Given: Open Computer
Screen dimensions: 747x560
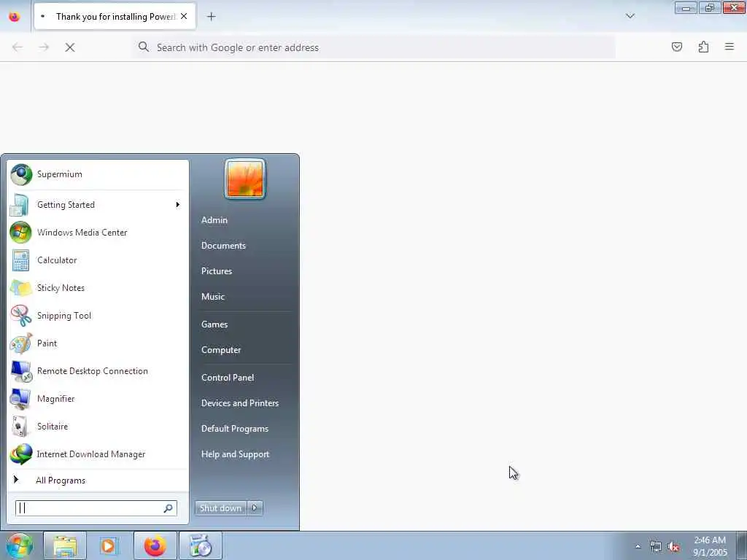Looking at the screenshot, I should click(221, 350).
